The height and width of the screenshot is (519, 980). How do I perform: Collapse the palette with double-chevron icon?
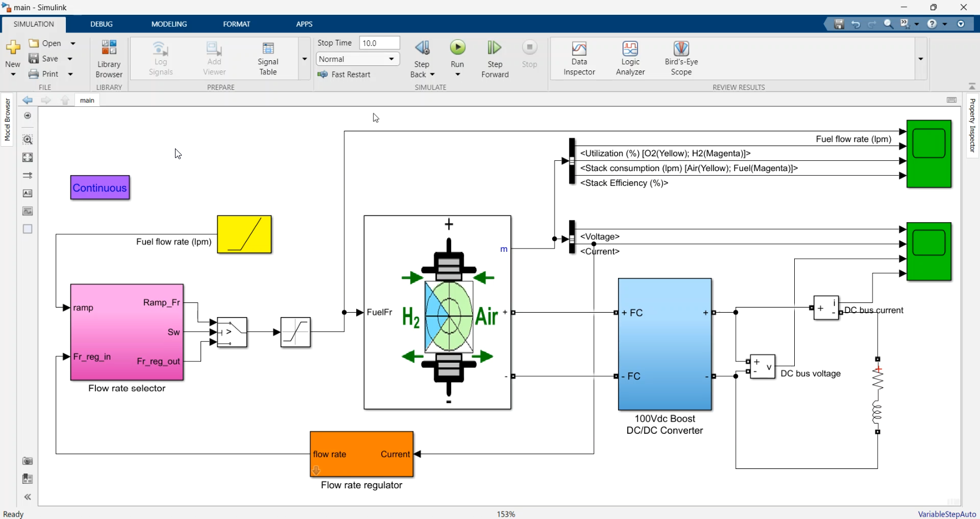click(27, 497)
